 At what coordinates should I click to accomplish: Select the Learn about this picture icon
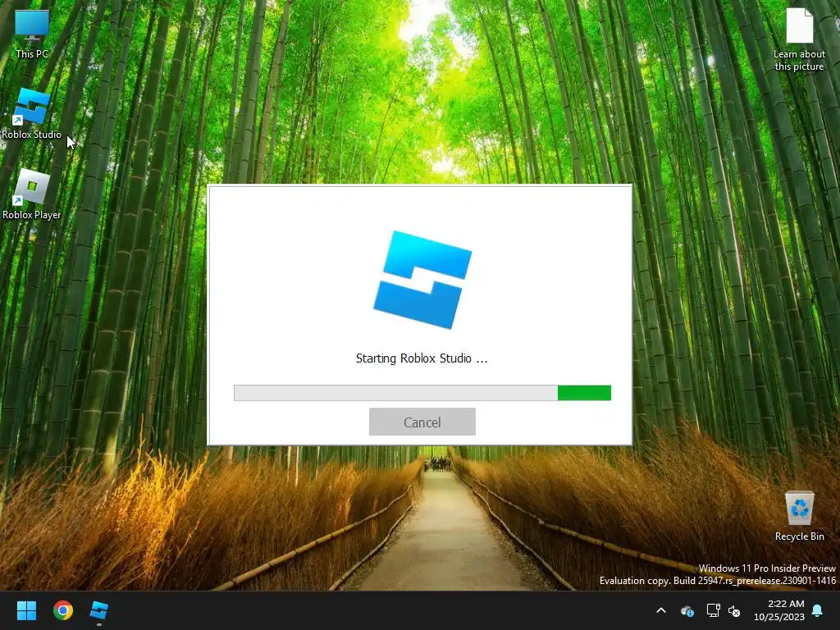799,39
